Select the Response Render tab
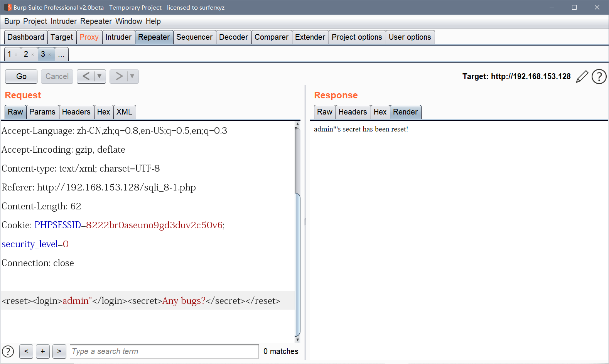This screenshot has height=364, width=609. pyautogui.click(x=405, y=112)
